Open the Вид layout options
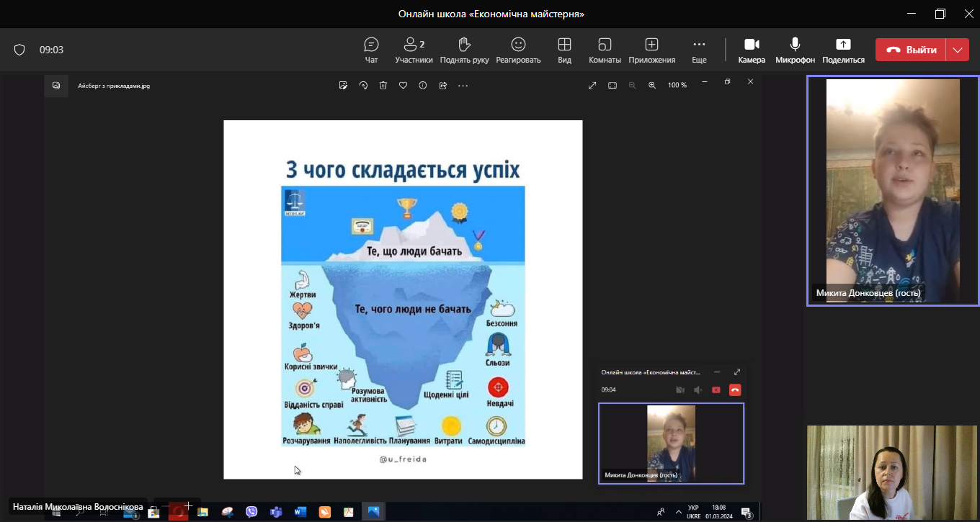The width and height of the screenshot is (980, 522). (564, 50)
